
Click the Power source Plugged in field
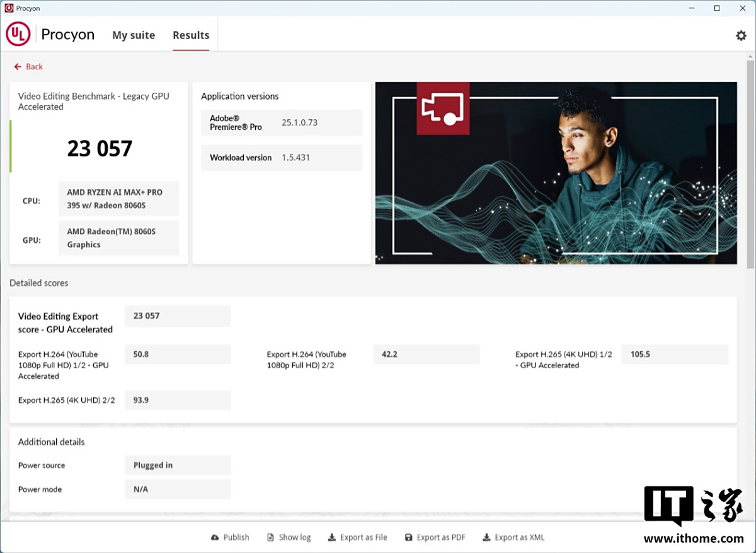(178, 465)
